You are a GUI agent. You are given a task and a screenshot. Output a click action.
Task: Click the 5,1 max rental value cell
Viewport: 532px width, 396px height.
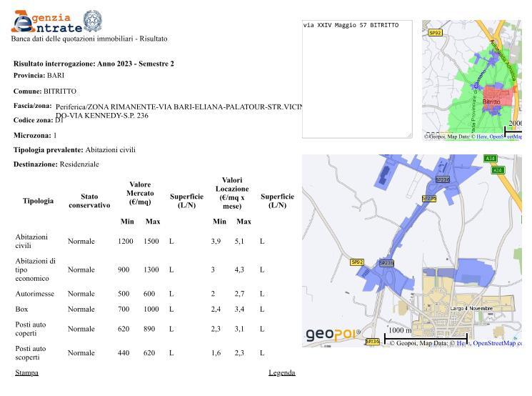[x=239, y=241]
